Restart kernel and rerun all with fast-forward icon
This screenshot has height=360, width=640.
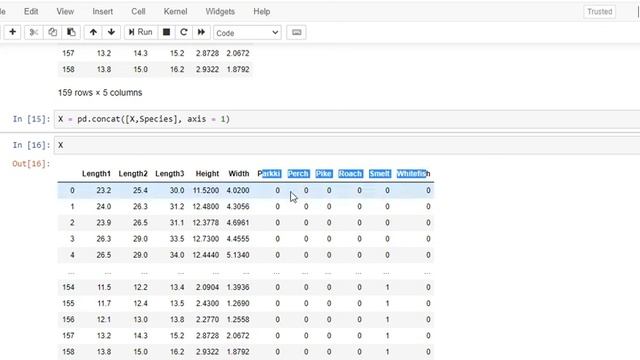coord(201,32)
